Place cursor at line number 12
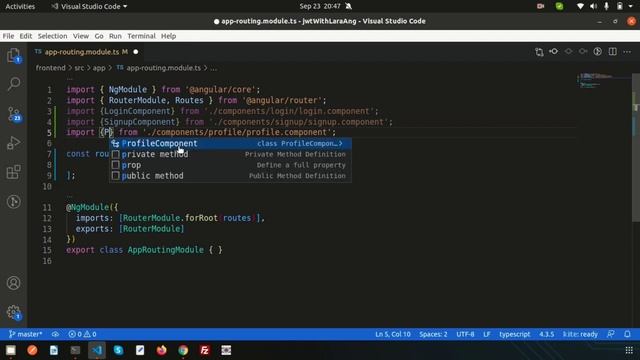The width and height of the screenshot is (640, 360). coord(47,218)
